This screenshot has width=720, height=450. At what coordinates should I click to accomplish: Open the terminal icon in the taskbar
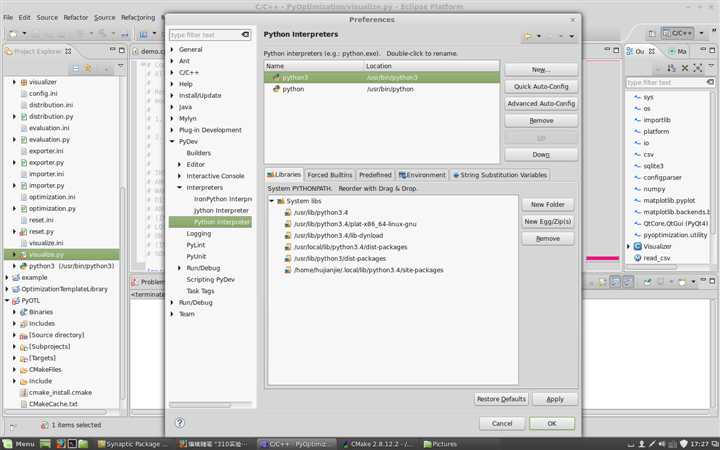pyautogui.click(x=72, y=444)
